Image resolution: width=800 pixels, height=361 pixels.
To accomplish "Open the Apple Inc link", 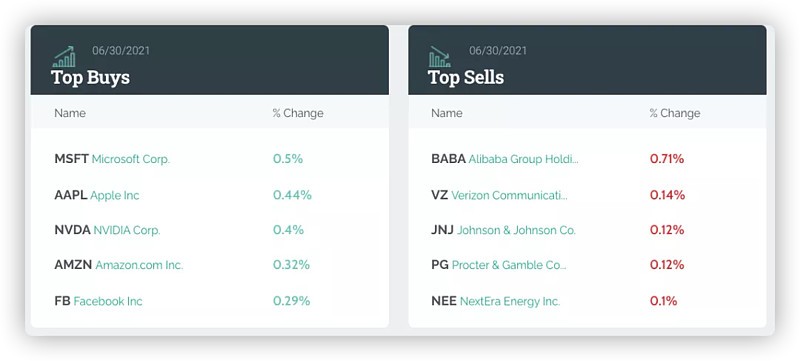I will coord(115,195).
